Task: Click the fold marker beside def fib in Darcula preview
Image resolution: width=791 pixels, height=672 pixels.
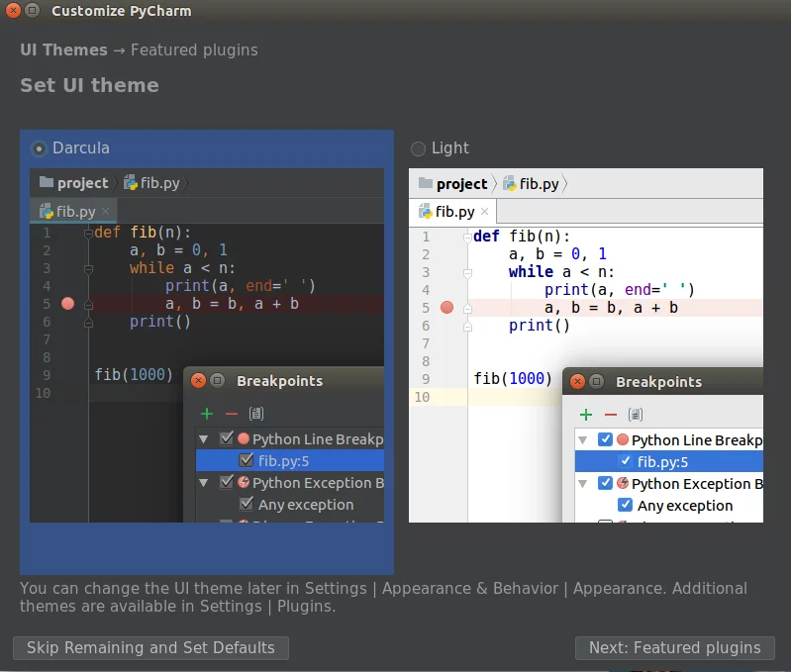Action: tap(88, 233)
